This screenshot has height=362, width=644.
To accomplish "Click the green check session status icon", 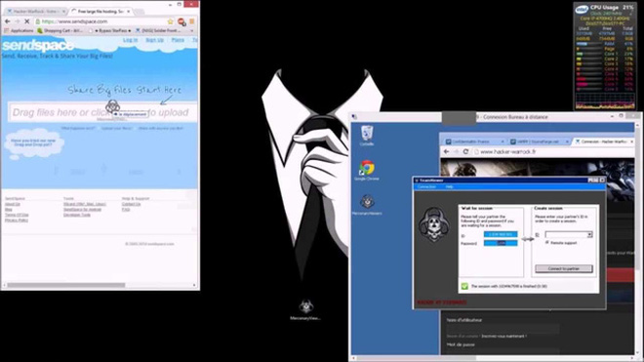I will (x=464, y=287).
